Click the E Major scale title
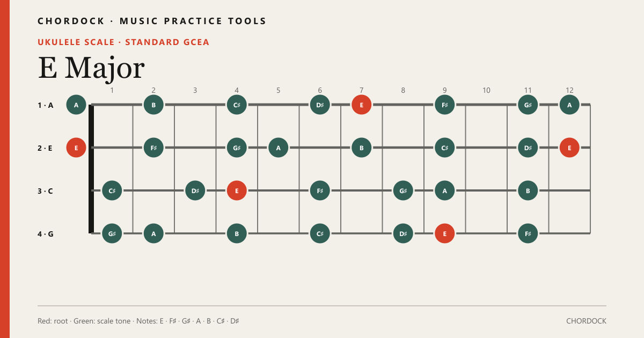This screenshot has width=644, height=338. pos(91,68)
